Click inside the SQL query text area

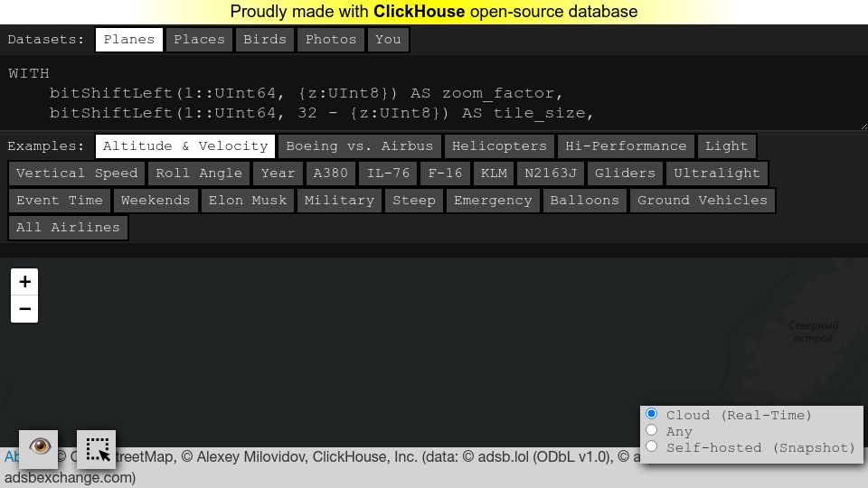click(434, 93)
